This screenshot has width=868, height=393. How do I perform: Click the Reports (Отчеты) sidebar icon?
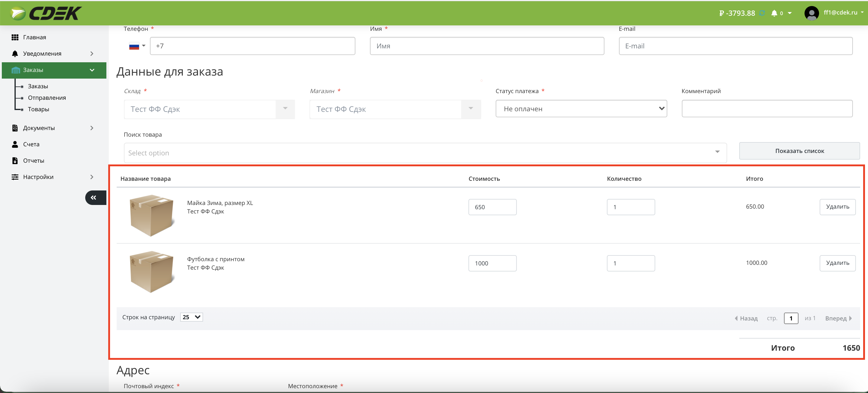[15, 161]
